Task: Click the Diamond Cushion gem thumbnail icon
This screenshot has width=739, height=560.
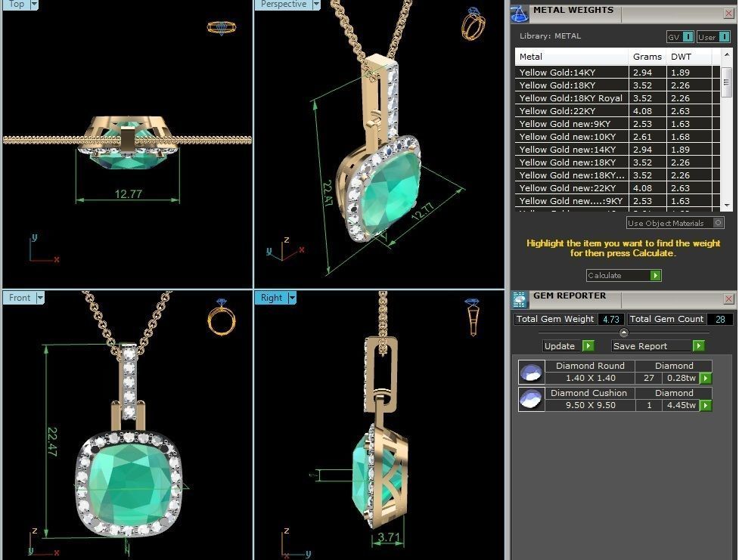Action: click(532, 400)
